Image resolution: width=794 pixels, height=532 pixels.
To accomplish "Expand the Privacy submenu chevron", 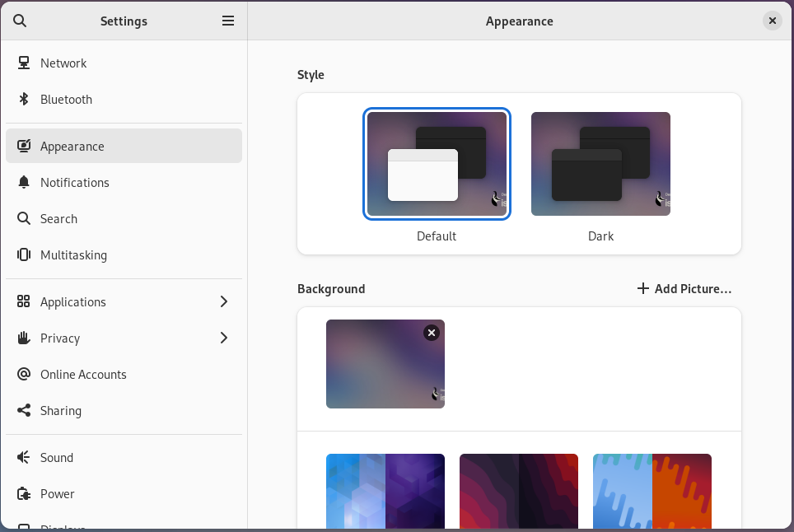I will tap(224, 338).
